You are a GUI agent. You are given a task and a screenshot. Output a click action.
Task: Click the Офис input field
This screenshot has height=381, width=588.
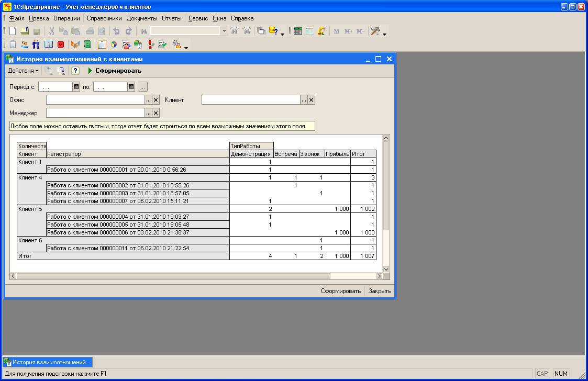96,100
